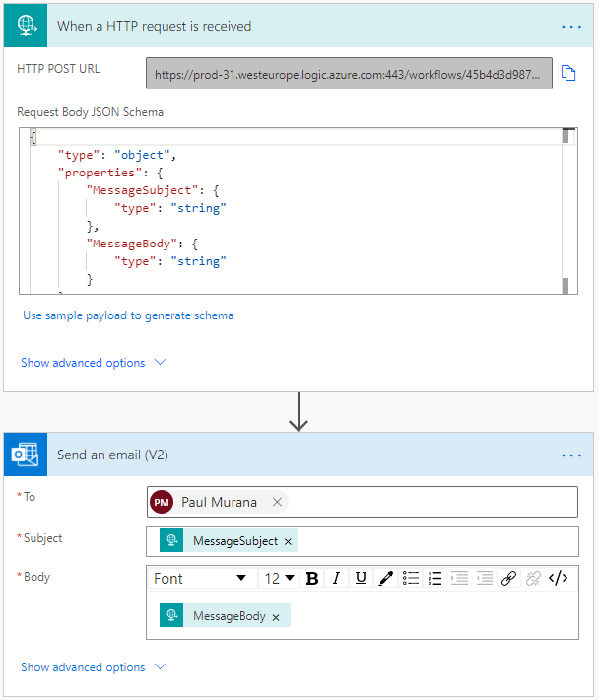Insert a hyperlink in body
The height and width of the screenshot is (700, 599).
click(x=508, y=578)
